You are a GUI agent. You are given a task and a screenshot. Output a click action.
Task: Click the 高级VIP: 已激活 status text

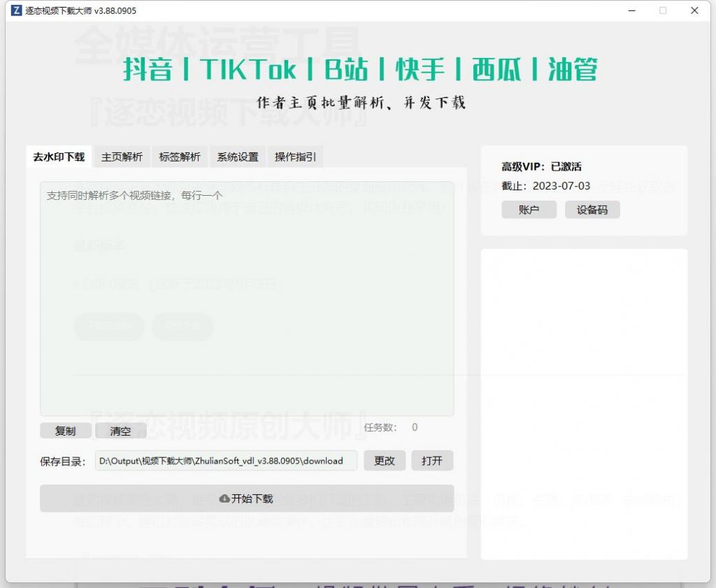(x=542, y=166)
